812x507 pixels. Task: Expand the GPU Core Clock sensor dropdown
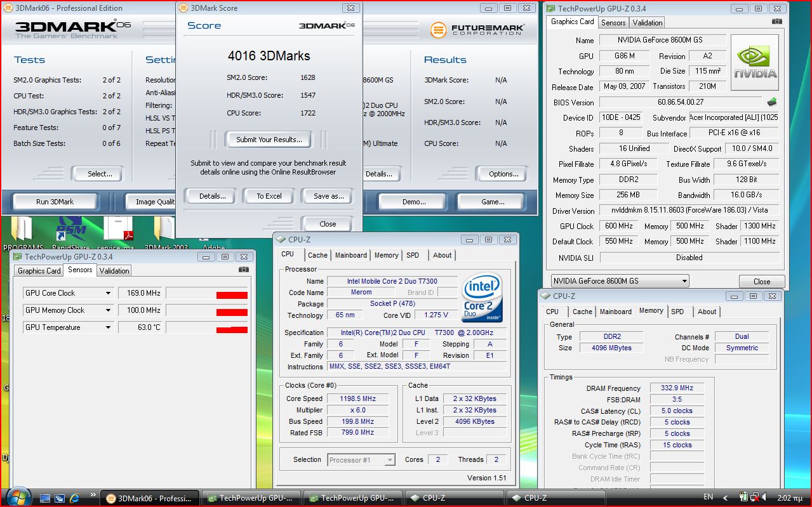(x=108, y=293)
